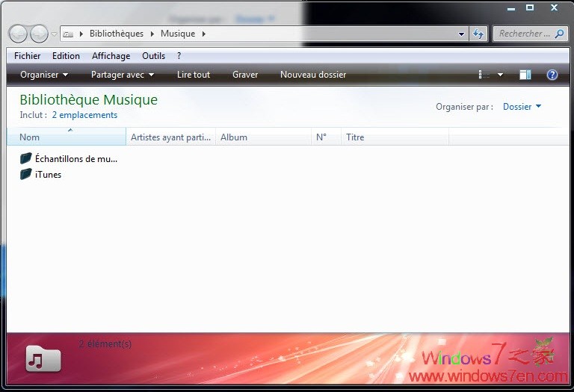
Task: Click the magnifier search icon
Action: 559,34
